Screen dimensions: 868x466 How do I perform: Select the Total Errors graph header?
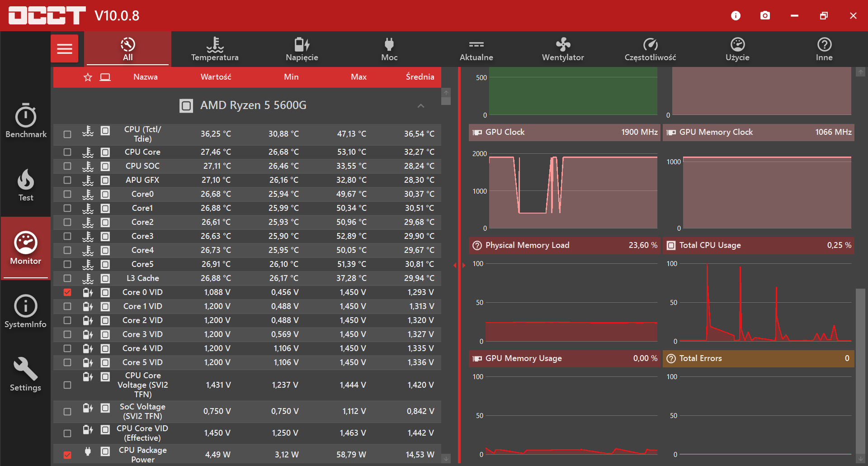click(759, 358)
